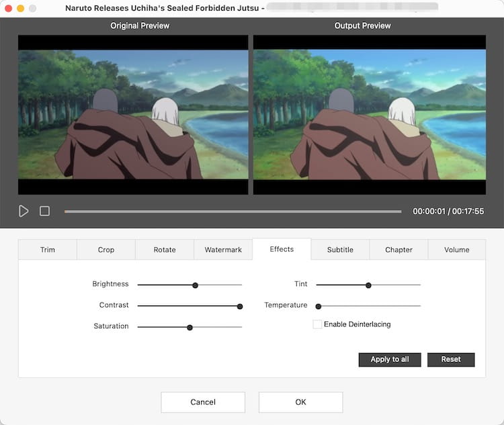The image size is (504, 425).
Task: Click the video playback progress bar
Action: pyautogui.click(x=233, y=211)
